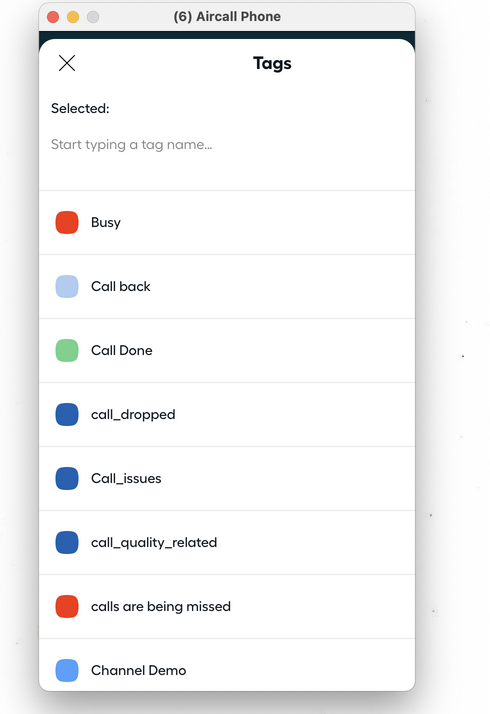Click the 'Start typing a tag name...' field

pyautogui.click(x=132, y=145)
